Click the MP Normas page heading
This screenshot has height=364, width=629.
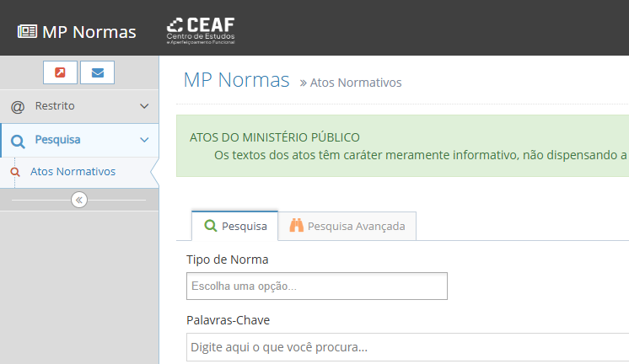tap(236, 80)
